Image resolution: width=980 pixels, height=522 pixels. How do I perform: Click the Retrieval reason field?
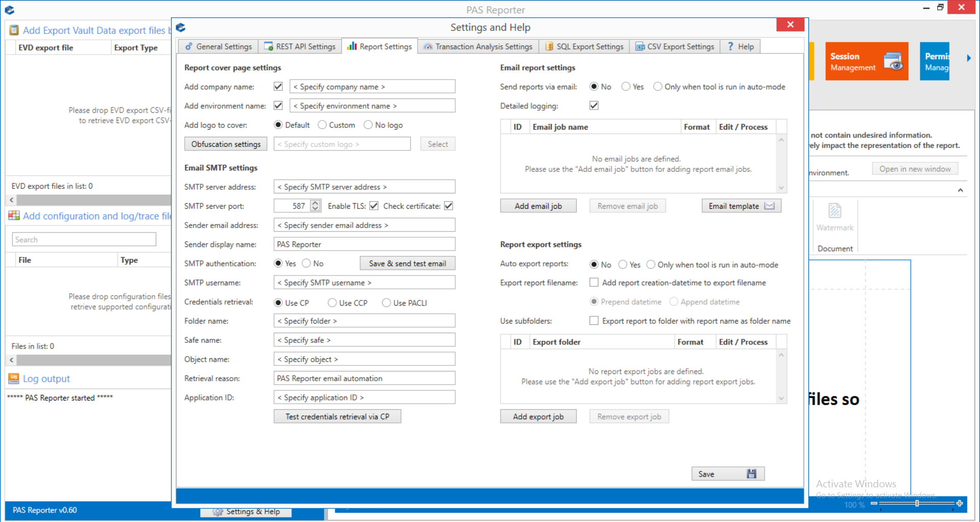tap(364, 378)
